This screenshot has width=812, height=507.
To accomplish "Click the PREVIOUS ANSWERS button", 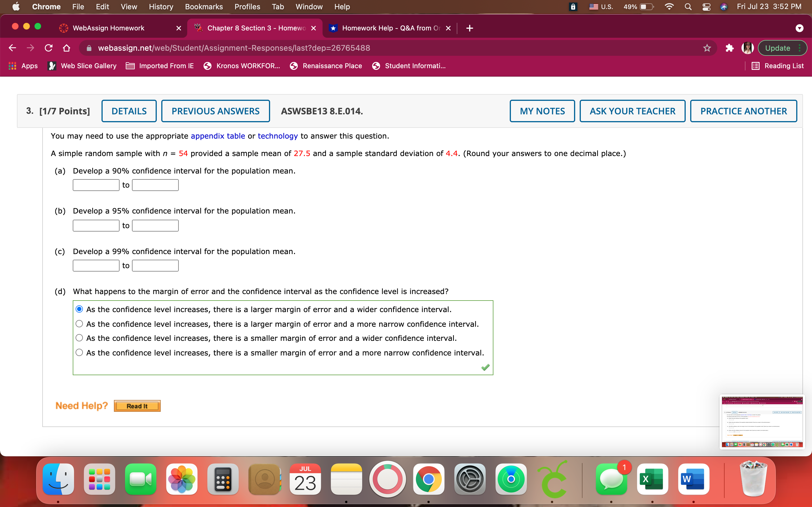I will (x=215, y=111).
